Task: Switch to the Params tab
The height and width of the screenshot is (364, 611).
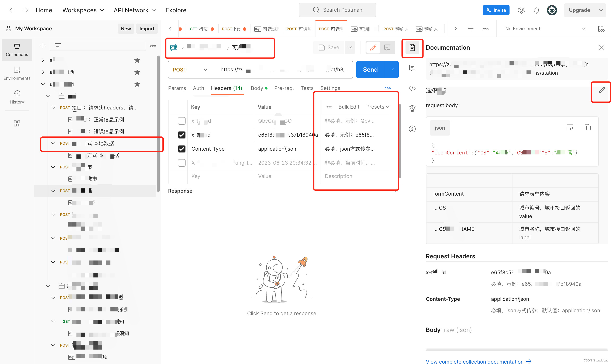Action: [x=177, y=88]
